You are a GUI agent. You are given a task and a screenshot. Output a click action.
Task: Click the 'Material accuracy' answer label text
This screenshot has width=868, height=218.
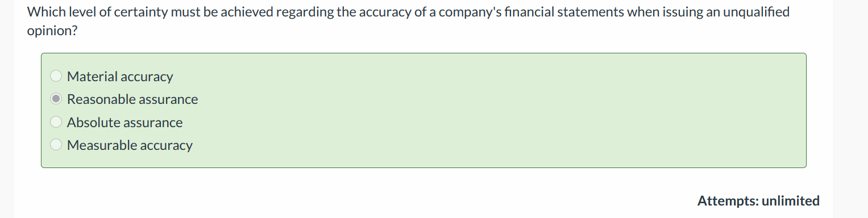pos(120,76)
